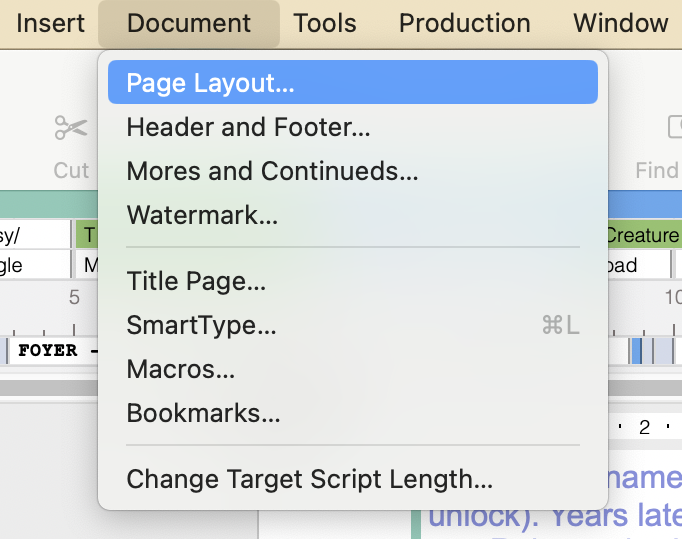Open Mores and Continueds settings
Screen dimensions: 682x539
click(x=272, y=171)
